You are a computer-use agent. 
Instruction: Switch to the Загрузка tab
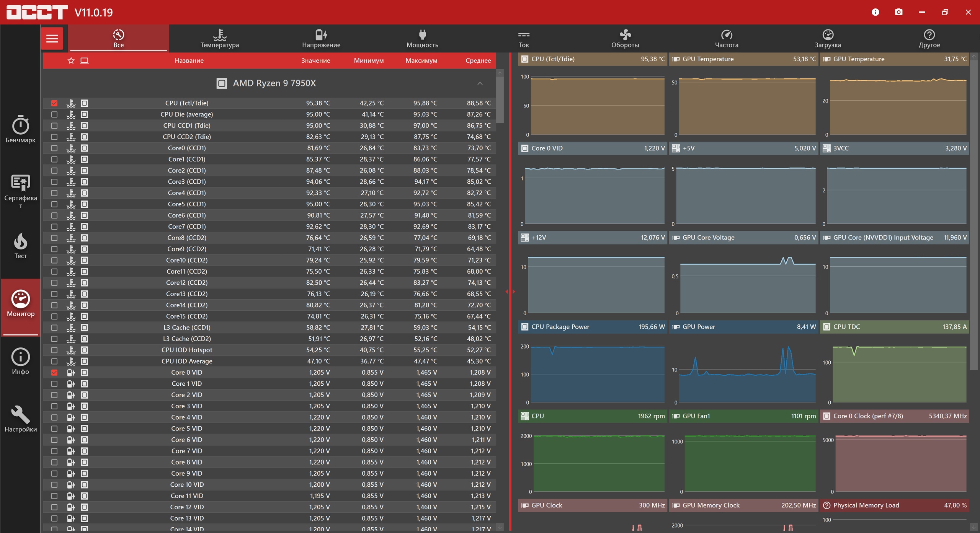[828, 38]
